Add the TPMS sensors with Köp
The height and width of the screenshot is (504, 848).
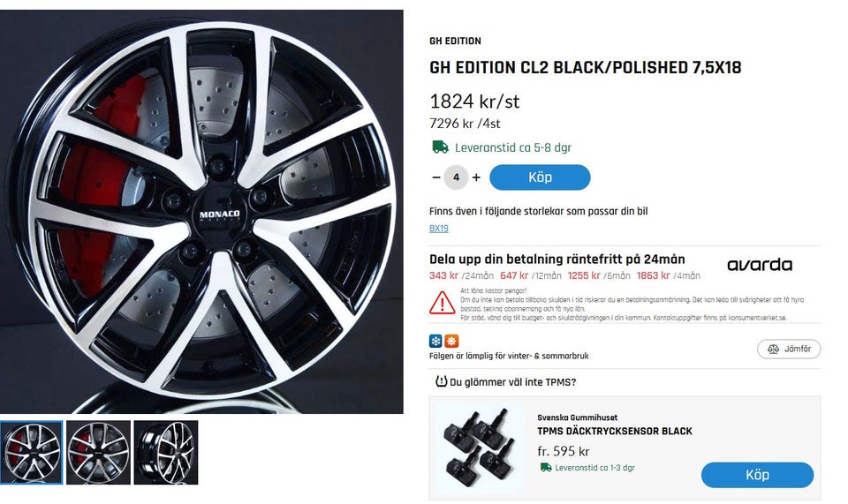click(757, 475)
